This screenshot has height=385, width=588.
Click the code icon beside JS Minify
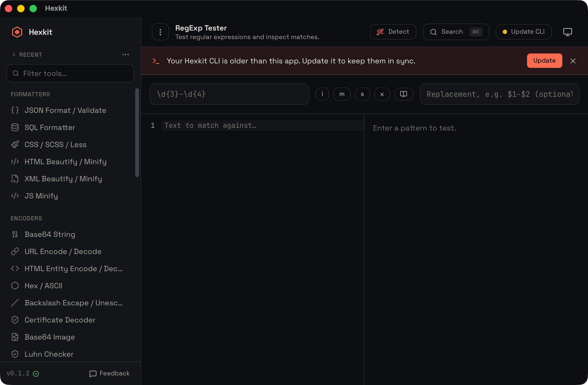[15, 196]
